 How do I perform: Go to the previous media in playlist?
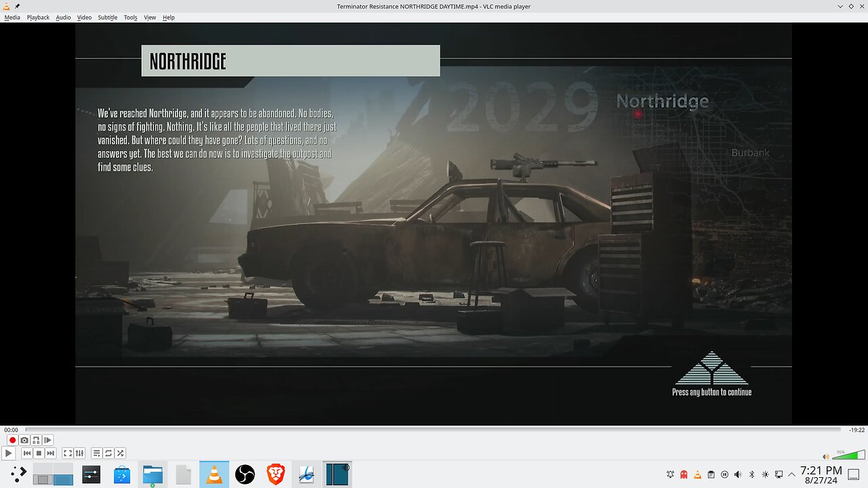coord(27,453)
